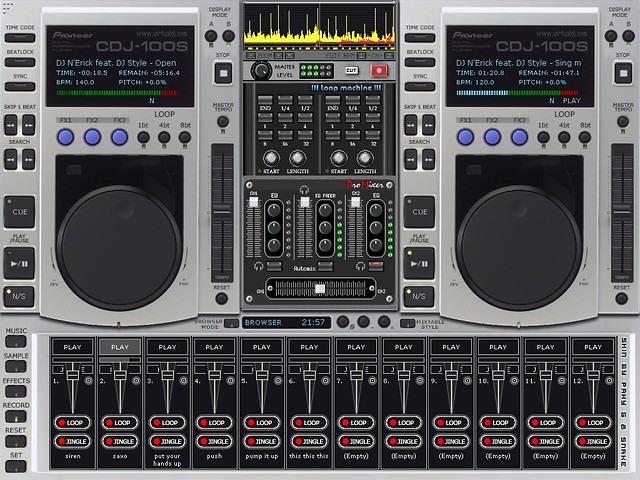
Task: Click the RESET panel button
Action: pyautogui.click(x=16, y=441)
